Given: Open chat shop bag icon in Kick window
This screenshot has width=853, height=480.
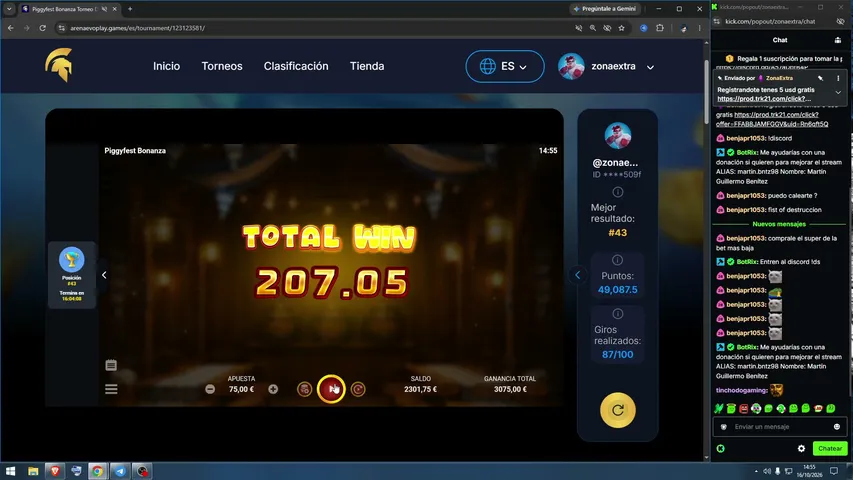Looking at the screenshot, I should point(838,40).
